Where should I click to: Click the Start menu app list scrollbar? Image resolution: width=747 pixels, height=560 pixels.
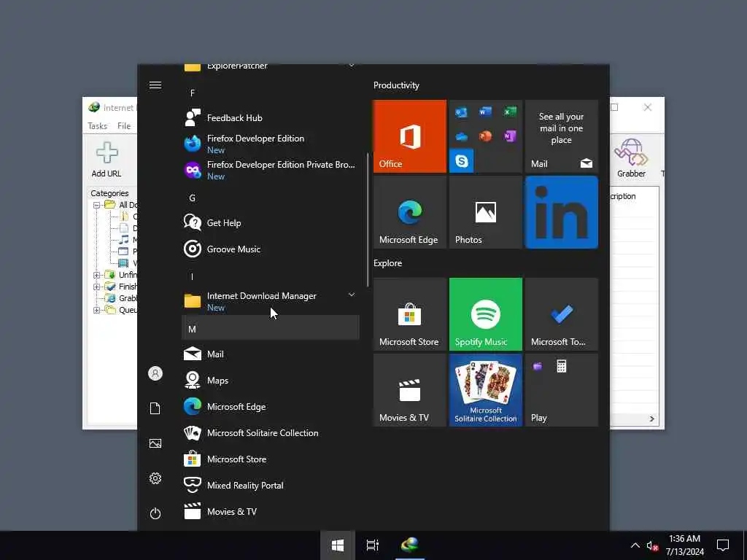click(368, 219)
